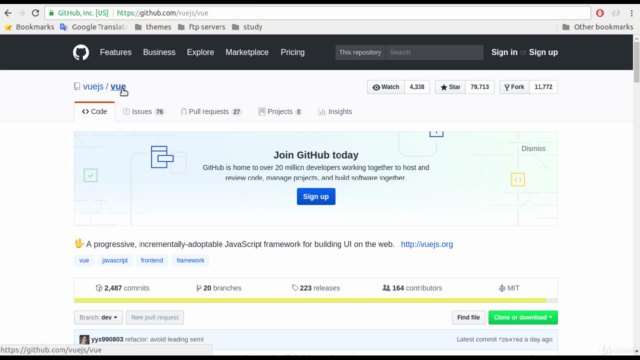View the 20 branches
Screen dimensions: 640x360
pos(219,288)
